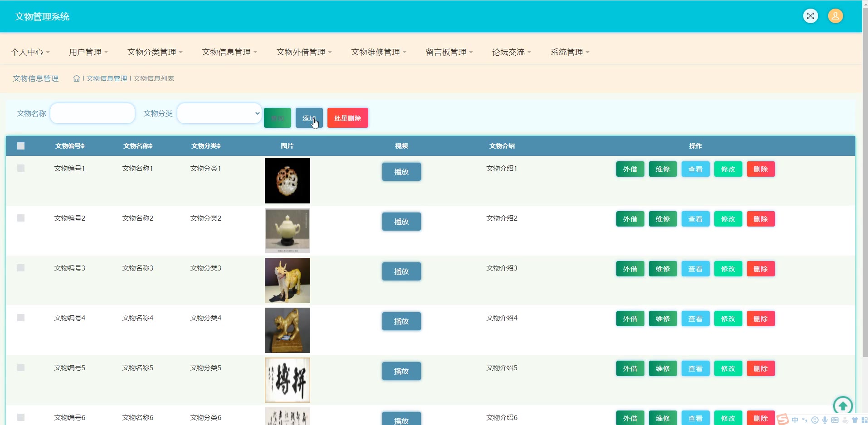Viewport: 868px width, 425px height.
Task: Expand the 文物分类管理 menu
Action: click(x=155, y=52)
